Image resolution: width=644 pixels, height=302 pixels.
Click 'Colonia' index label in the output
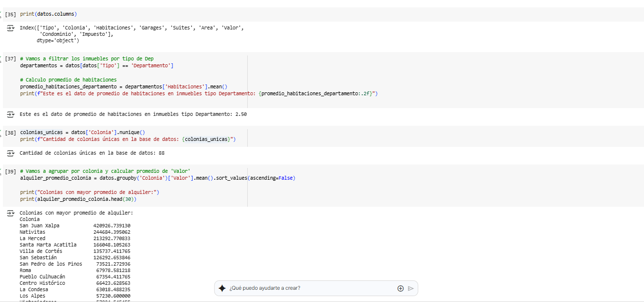pos(29,220)
